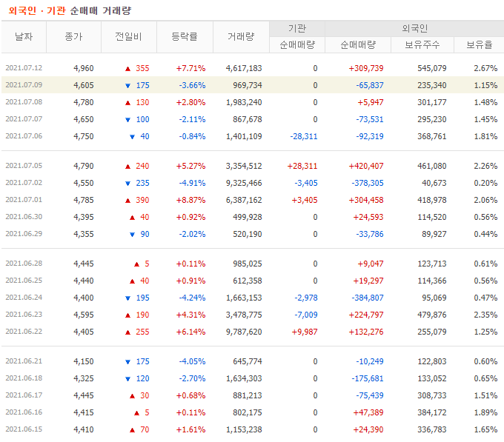Click holdings value 545,079
The image size is (504, 442).
432,68
